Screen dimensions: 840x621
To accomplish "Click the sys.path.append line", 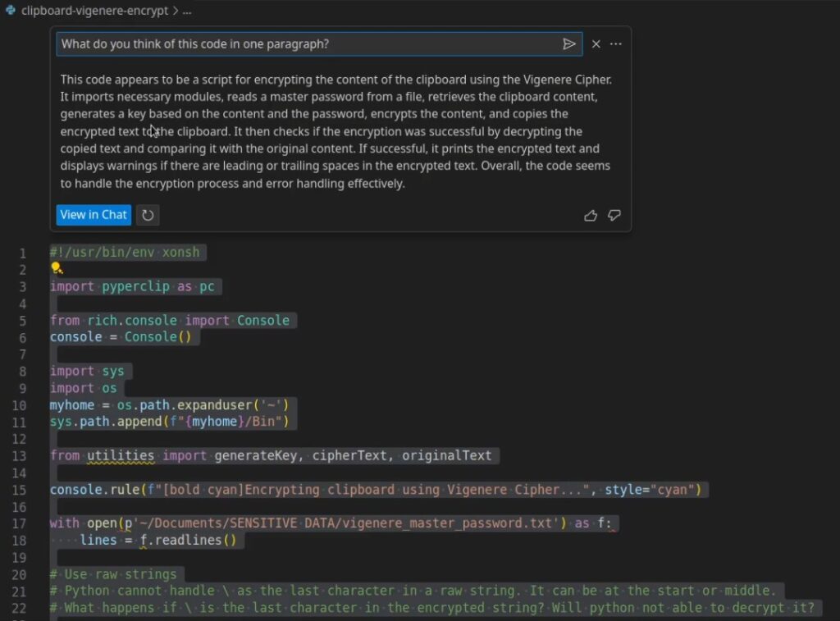I will click(169, 422).
